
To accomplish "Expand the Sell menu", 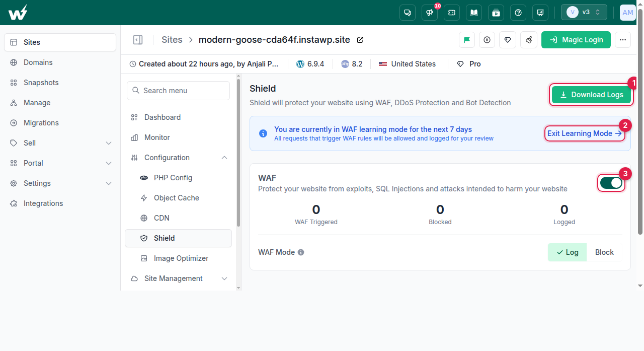I will pos(60,143).
